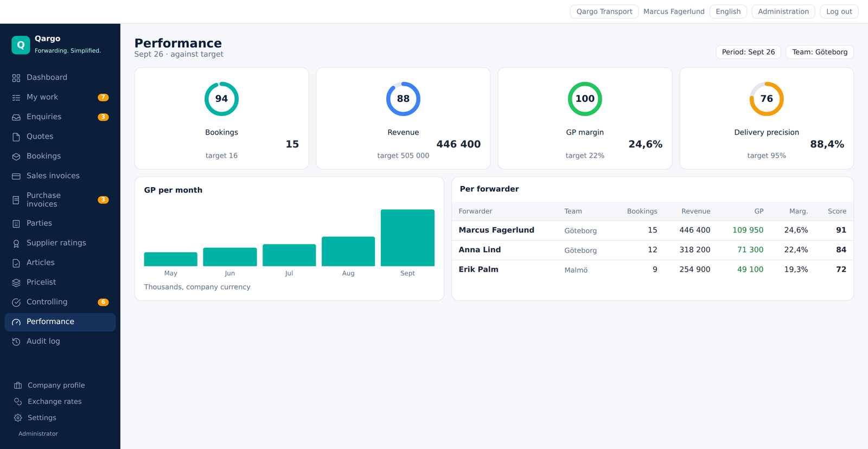Click the Score column header

point(837,211)
